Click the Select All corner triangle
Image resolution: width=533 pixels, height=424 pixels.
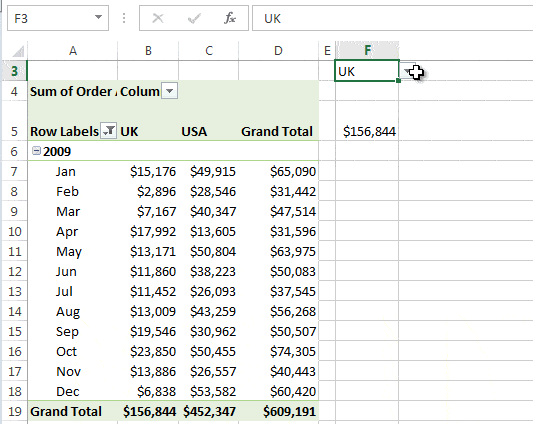point(18,51)
